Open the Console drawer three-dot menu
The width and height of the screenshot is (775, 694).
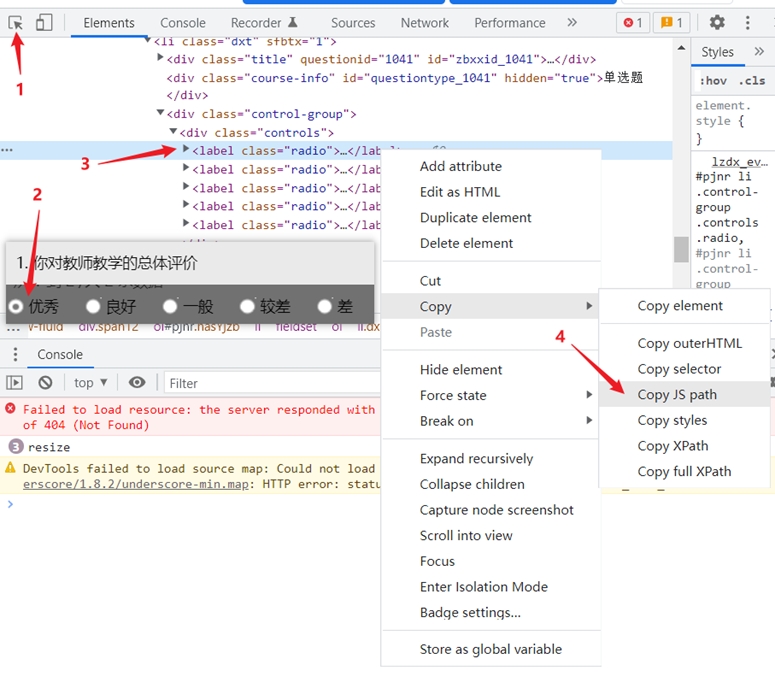15,354
